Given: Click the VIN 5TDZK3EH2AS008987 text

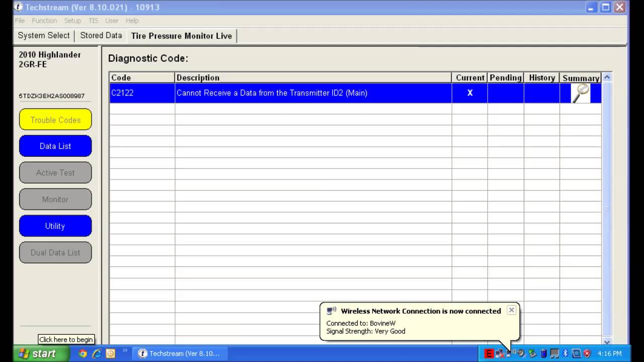Looking at the screenshot, I should [x=51, y=96].
